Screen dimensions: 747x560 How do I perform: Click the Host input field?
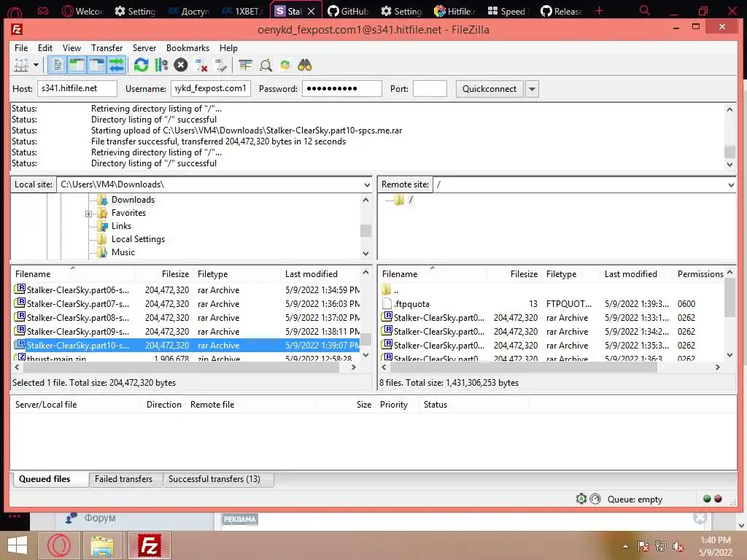click(x=77, y=88)
